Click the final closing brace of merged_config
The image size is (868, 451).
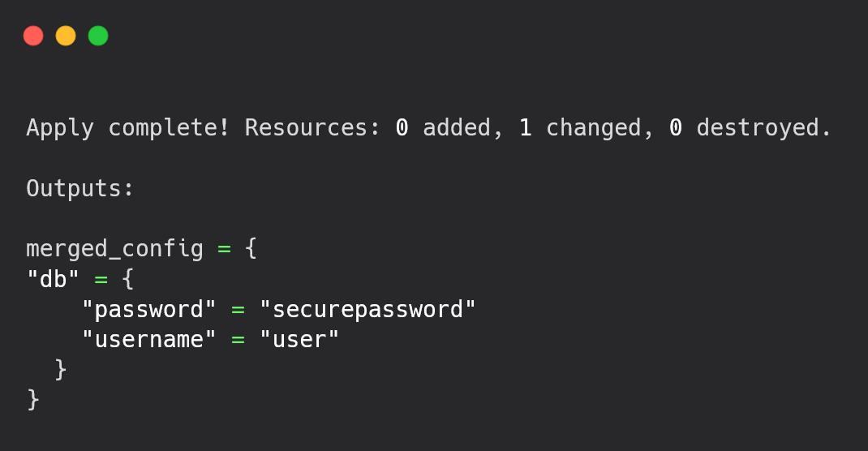pos(33,399)
